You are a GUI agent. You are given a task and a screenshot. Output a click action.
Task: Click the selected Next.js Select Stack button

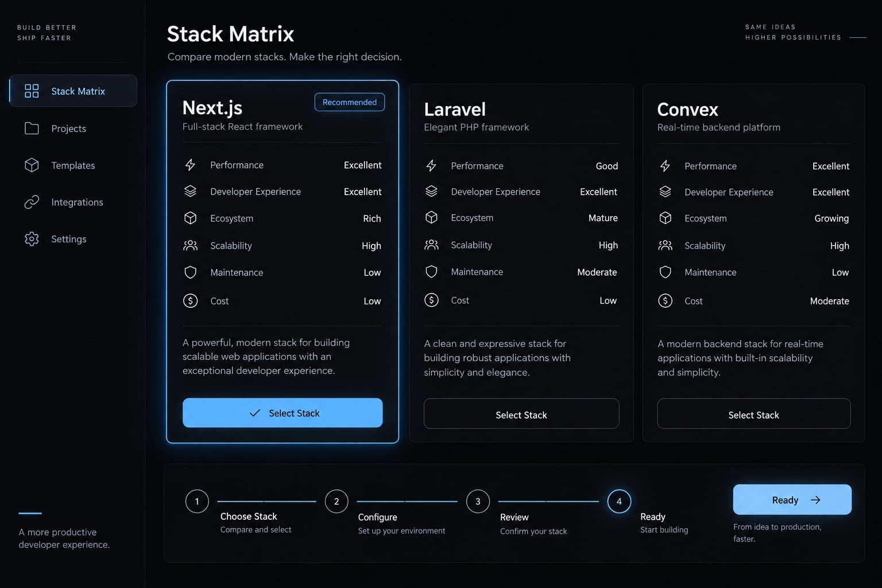283,413
